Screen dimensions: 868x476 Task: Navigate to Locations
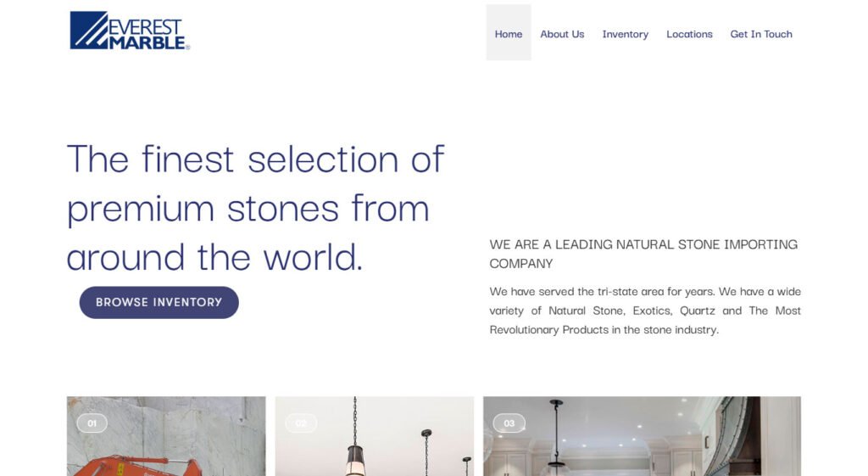coord(689,34)
